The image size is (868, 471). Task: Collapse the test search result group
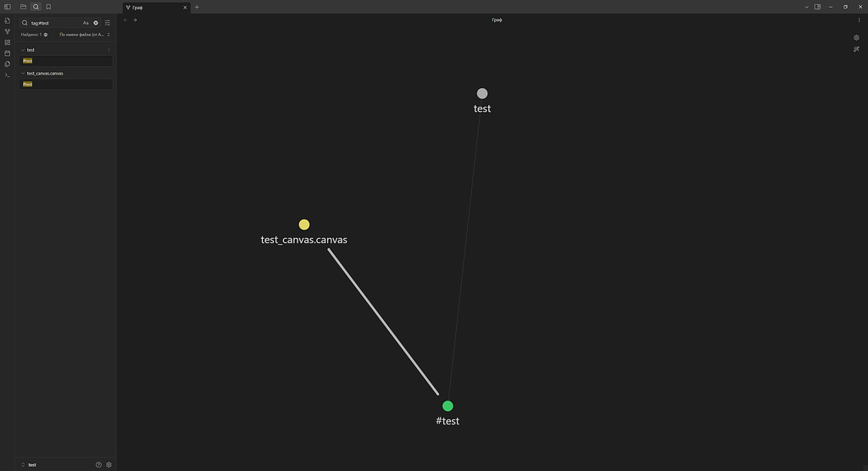tap(23, 50)
